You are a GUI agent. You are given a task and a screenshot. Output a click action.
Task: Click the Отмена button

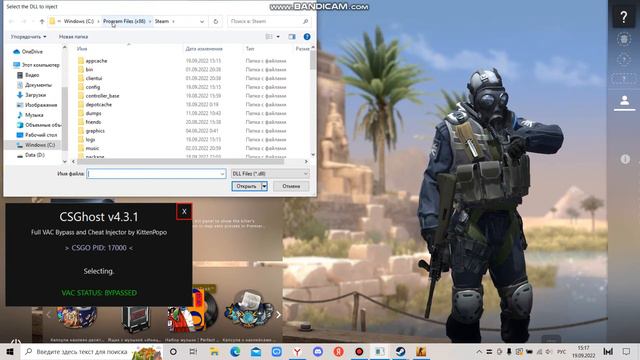click(291, 186)
